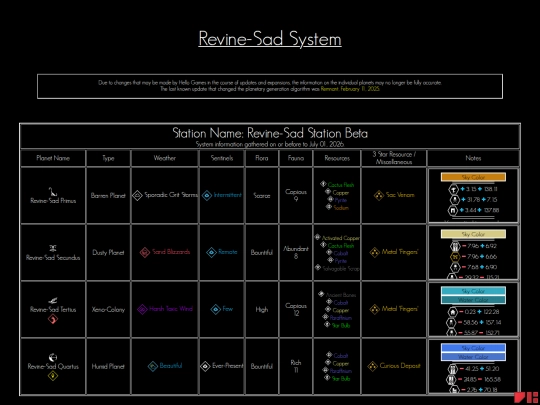Viewport: 540px width, 405px height.
Task: Click the red logo in the bottom-right corner
Action: coord(526,397)
